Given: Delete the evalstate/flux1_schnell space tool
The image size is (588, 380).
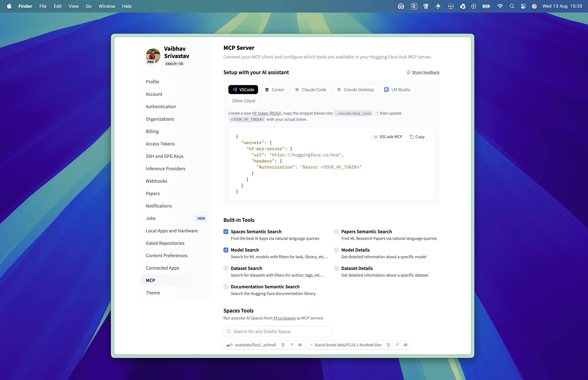Looking at the screenshot, I should pyautogui.click(x=283, y=345).
